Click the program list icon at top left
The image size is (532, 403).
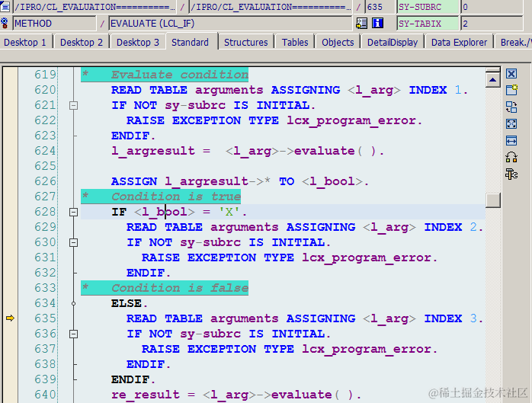[5, 6]
